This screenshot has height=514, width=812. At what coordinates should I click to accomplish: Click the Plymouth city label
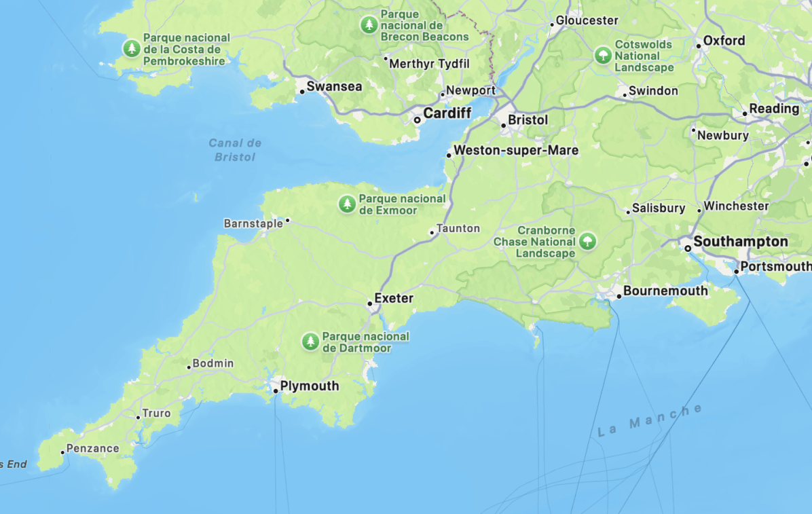point(310,386)
